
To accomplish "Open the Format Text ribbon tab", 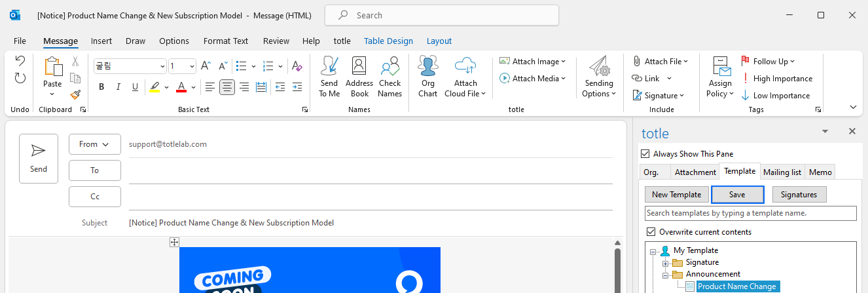I will coord(226,41).
